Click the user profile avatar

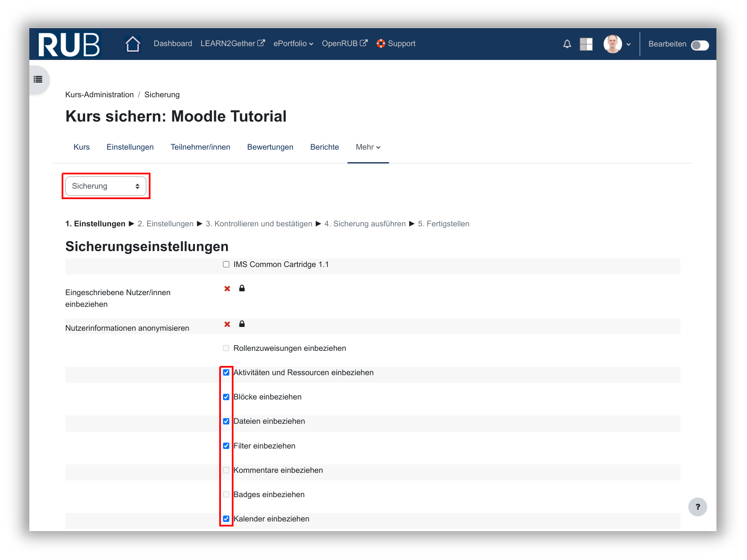[612, 44]
